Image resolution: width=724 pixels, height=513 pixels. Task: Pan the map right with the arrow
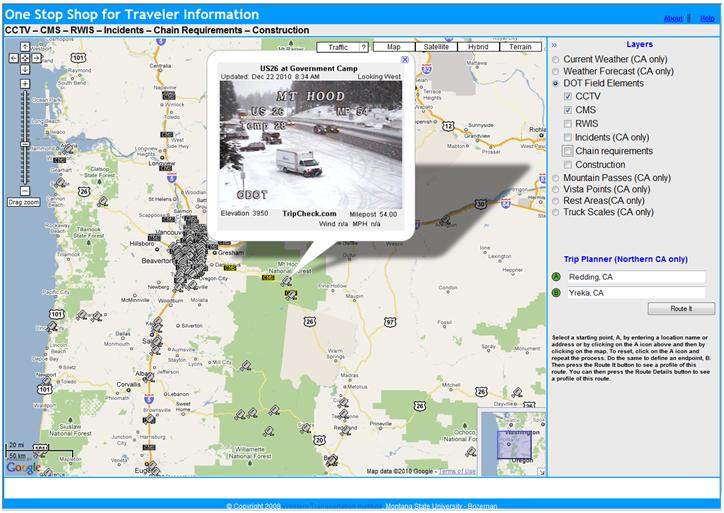36,58
